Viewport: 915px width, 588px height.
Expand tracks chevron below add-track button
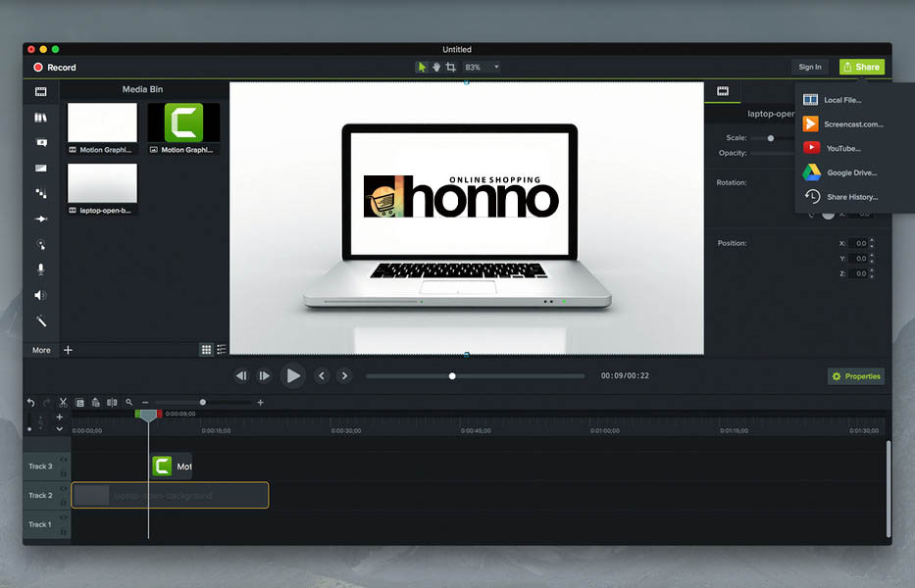(x=60, y=429)
